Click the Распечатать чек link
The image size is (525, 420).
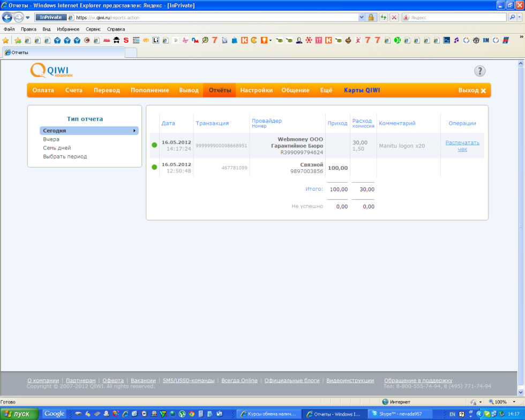pyautogui.click(x=462, y=146)
